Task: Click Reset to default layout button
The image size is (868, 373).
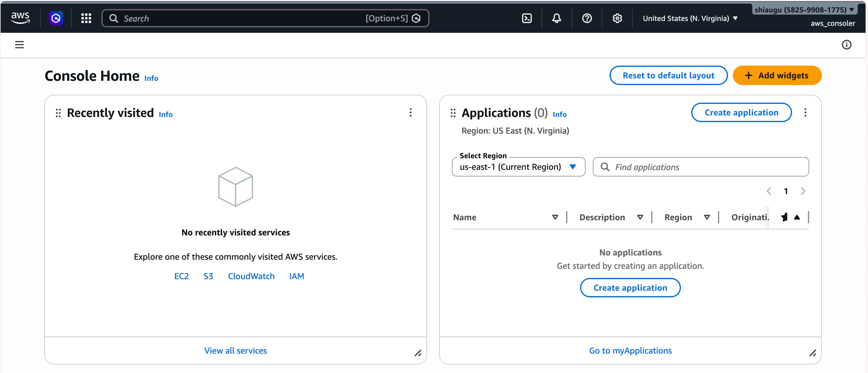Action: 668,75
